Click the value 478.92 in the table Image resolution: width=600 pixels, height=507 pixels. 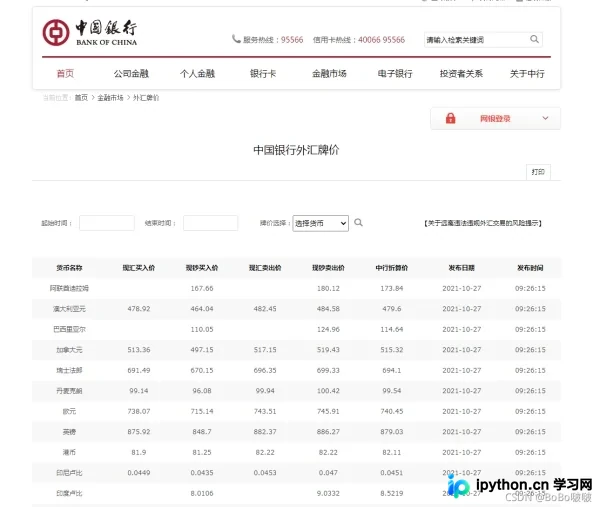point(139,309)
